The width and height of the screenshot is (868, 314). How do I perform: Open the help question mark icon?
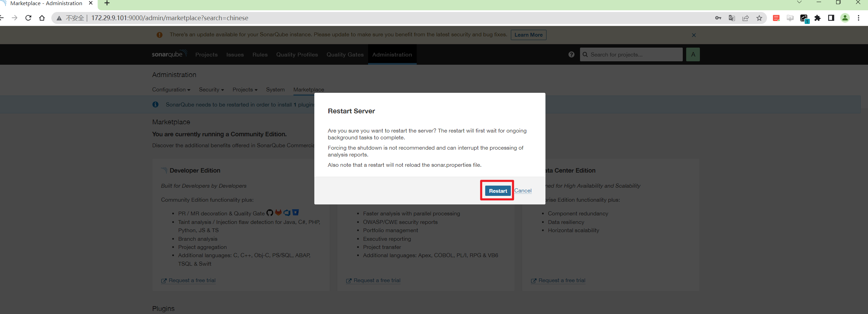point(571,54)
